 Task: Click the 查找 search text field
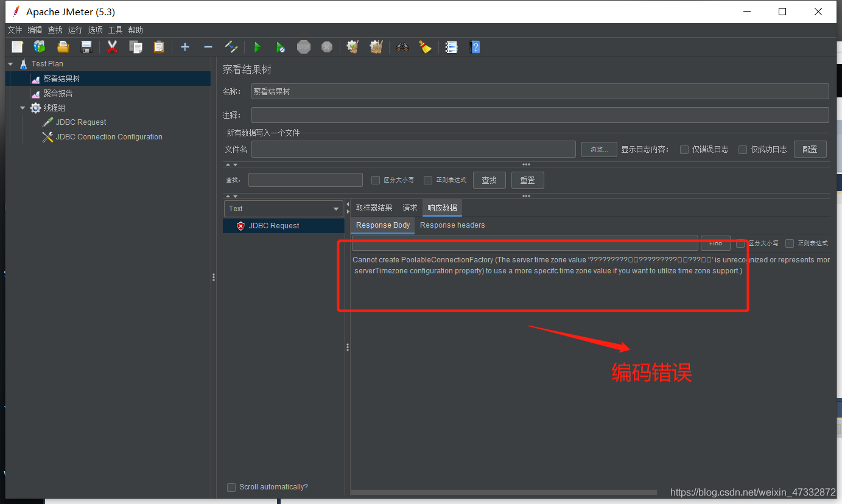pos(306,180)
